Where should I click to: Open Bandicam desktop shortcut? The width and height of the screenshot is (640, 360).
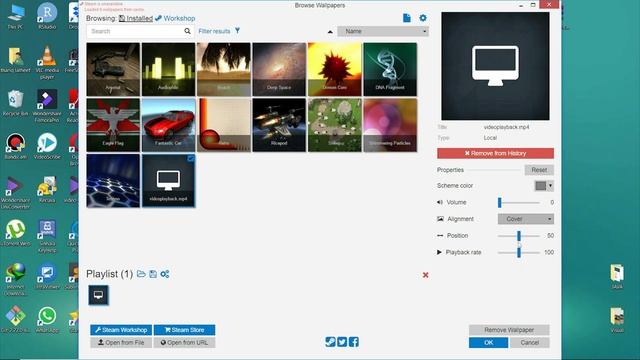tap(15, 146)
